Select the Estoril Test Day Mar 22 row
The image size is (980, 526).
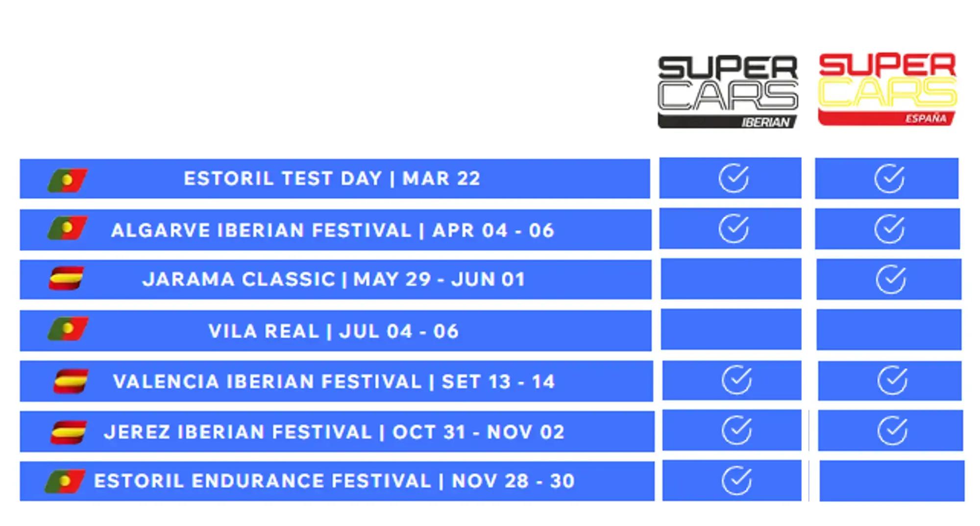(x=335, y=178)
